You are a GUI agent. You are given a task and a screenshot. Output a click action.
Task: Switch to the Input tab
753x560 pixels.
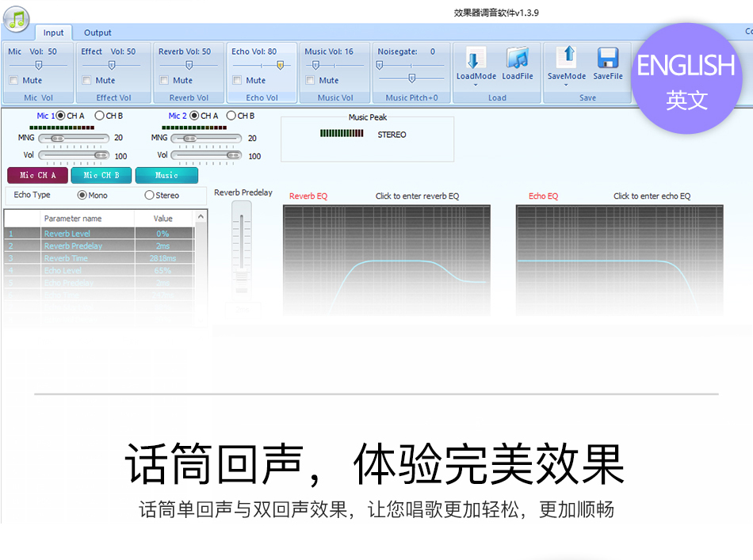(x=53, y=32)
